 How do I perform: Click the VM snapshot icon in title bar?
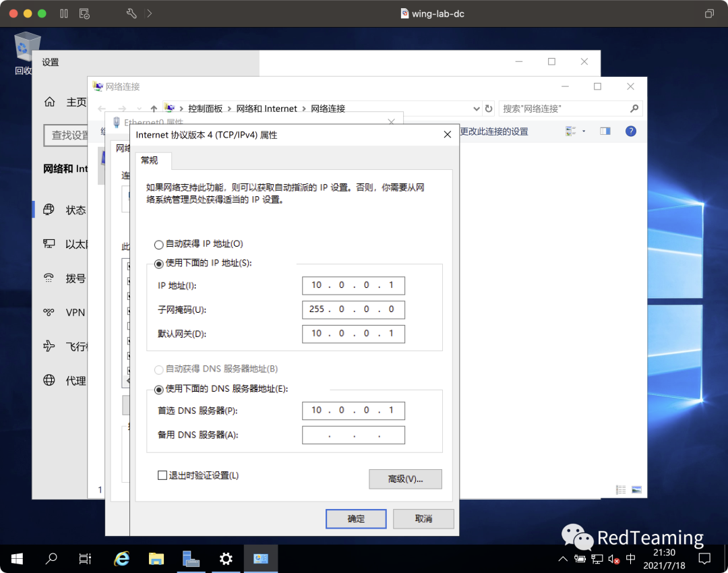[84, 13]
